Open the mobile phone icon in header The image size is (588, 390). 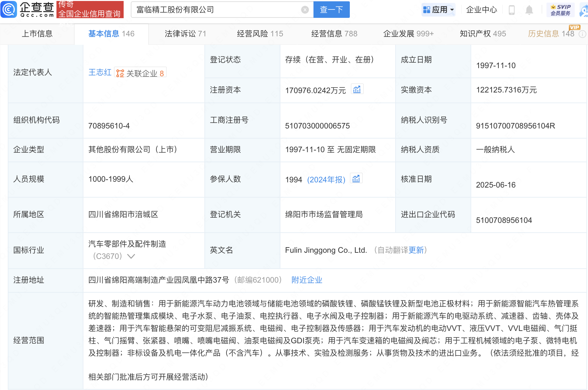pyautogui.click(x=512, y=10)
